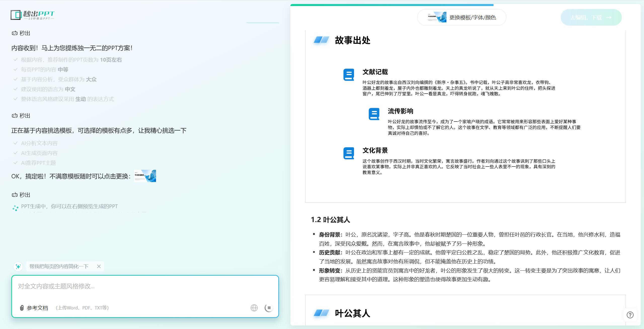Click the book icon beside 文化背景
This screenshot has width=644, height=329.
(x=349, y=153)
